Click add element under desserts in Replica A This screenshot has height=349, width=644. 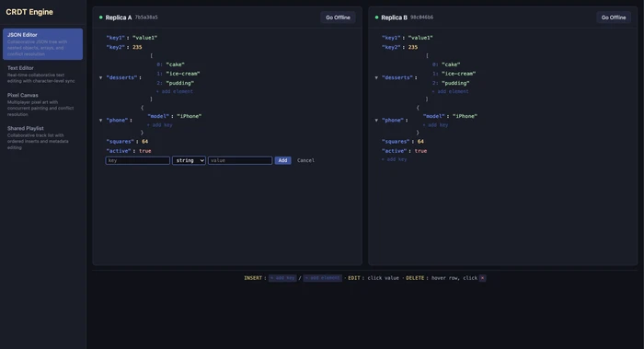coord(175,91)
